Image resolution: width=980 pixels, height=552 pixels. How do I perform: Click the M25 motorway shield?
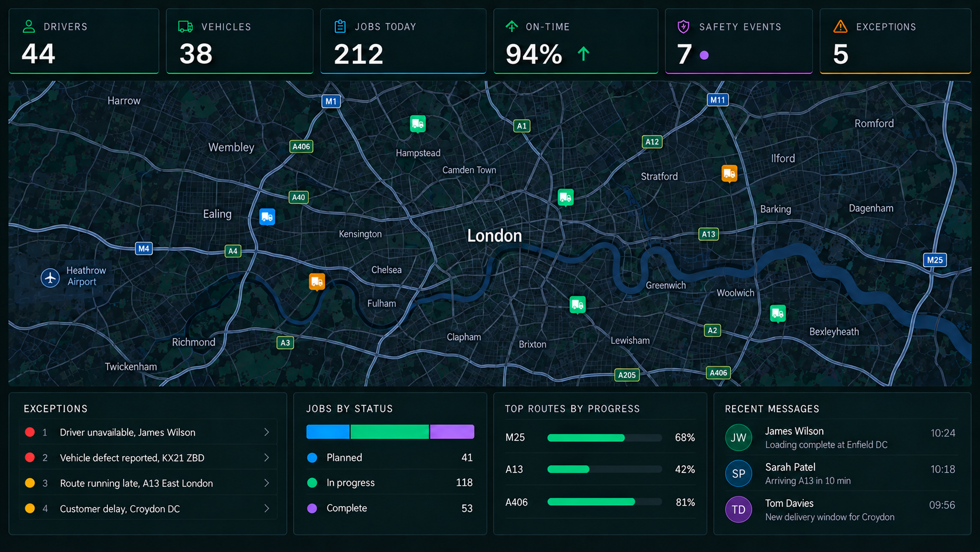pos(935,260)
